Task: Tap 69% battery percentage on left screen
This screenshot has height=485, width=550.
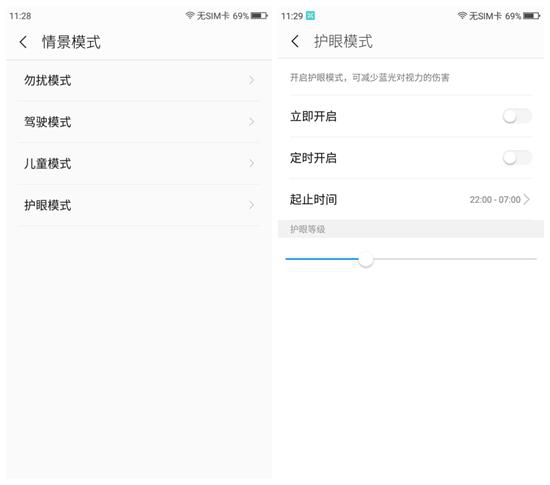Action: tap(241, 16)
